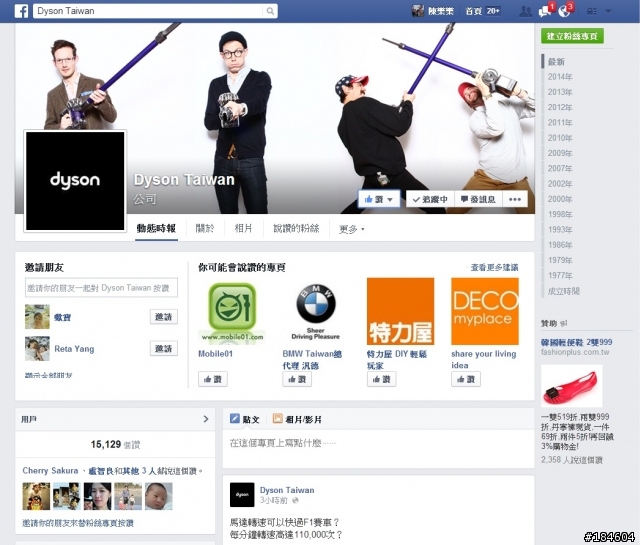Screen dimensions: 640x545
Task: Like the share your living idea page
Action: coord(466,379)
